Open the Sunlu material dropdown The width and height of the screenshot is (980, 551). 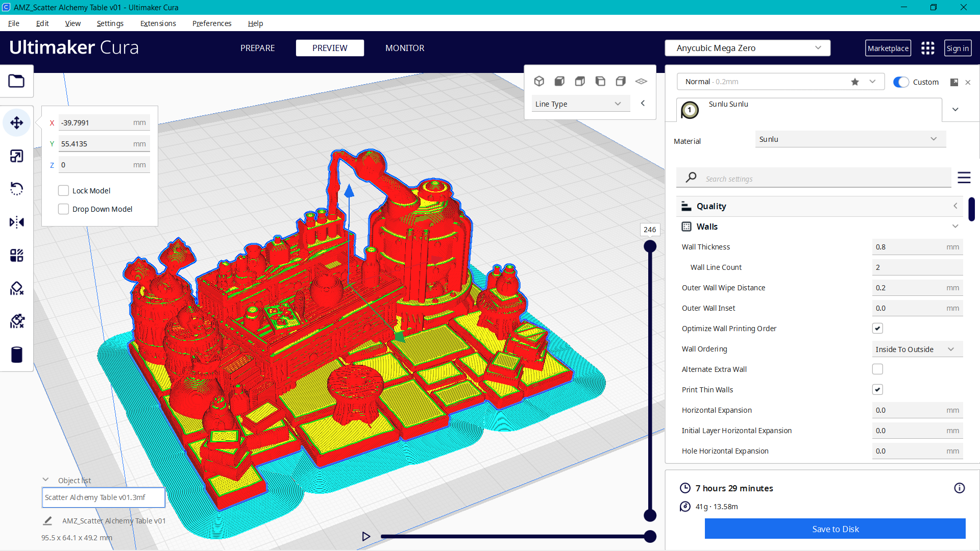[849, 139]
